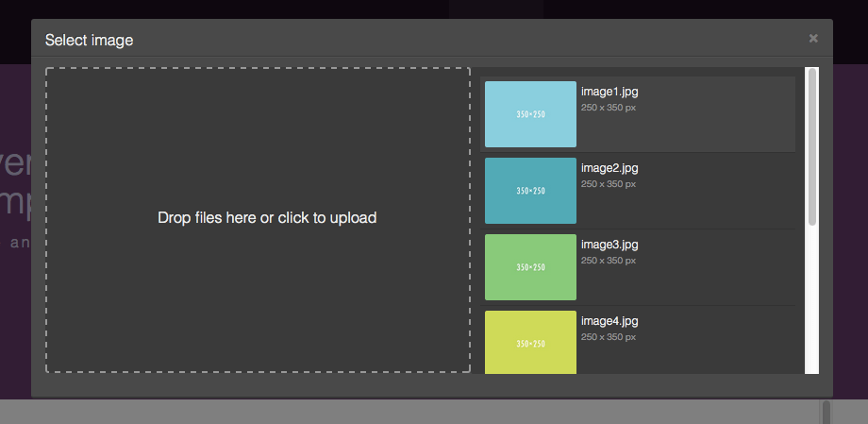
Task: Click the 'Drop files here or click to upload' text
Action: pyautogui.click(x=267, y=218)
